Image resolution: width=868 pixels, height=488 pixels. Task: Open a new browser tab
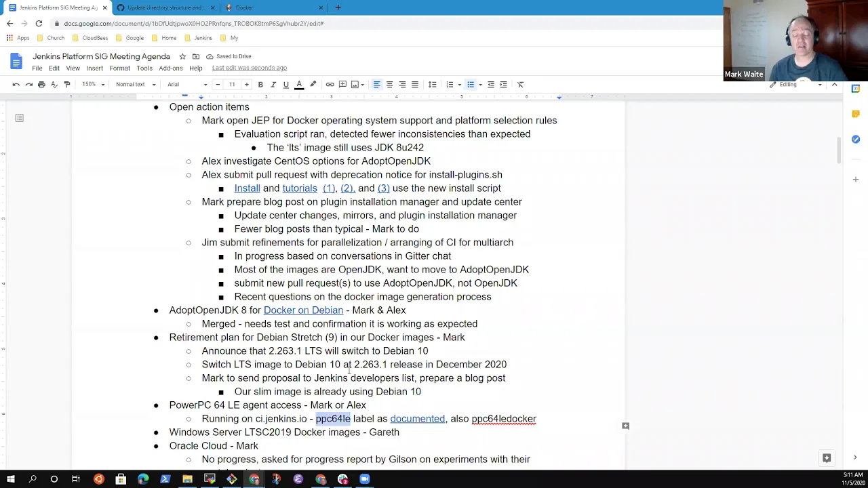click(x=338, y=7)
